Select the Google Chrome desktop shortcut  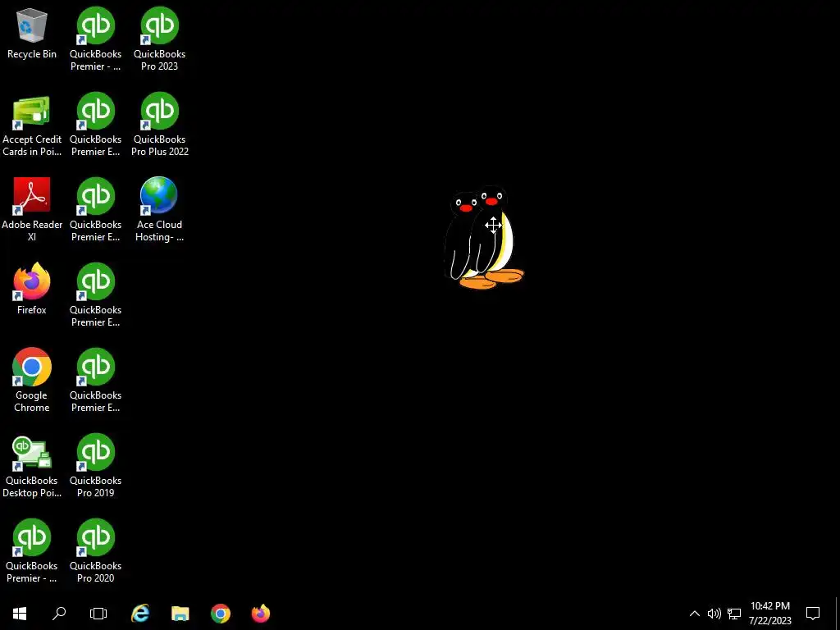pyautogui.click(x=32, y=380)
